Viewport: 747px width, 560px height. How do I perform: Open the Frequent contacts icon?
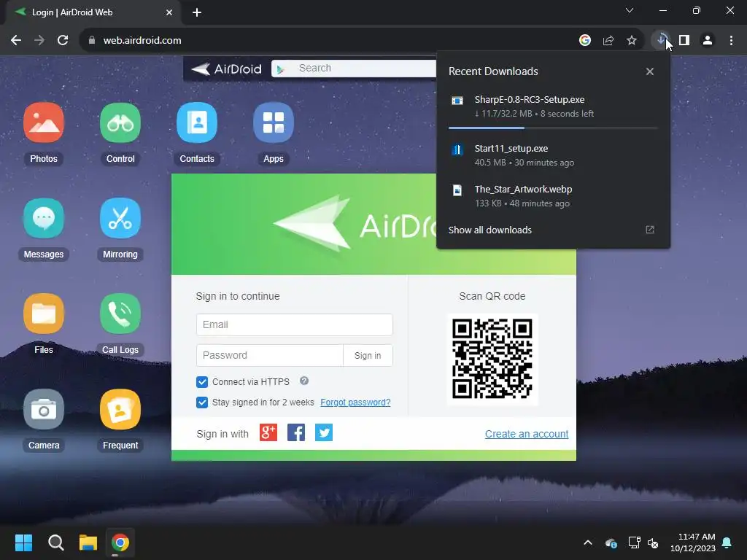coord(120,410)
